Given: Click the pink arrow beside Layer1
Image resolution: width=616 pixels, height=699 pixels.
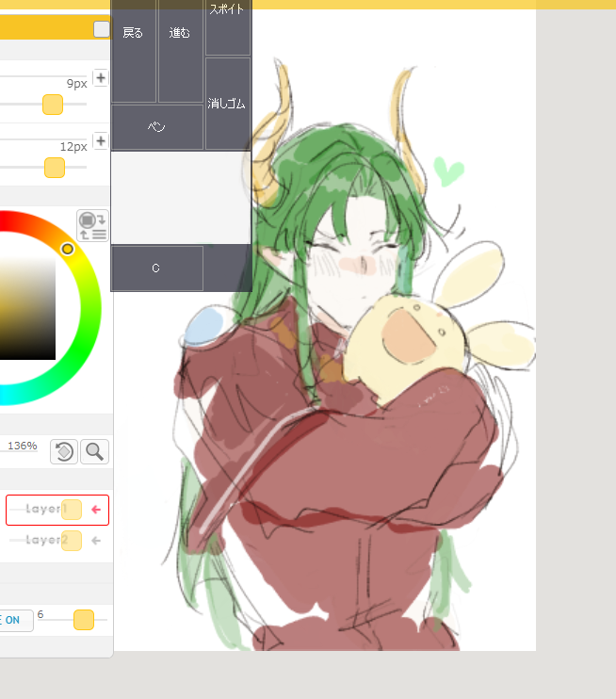Looking at the screenshot, I should (x=96, y=510).
